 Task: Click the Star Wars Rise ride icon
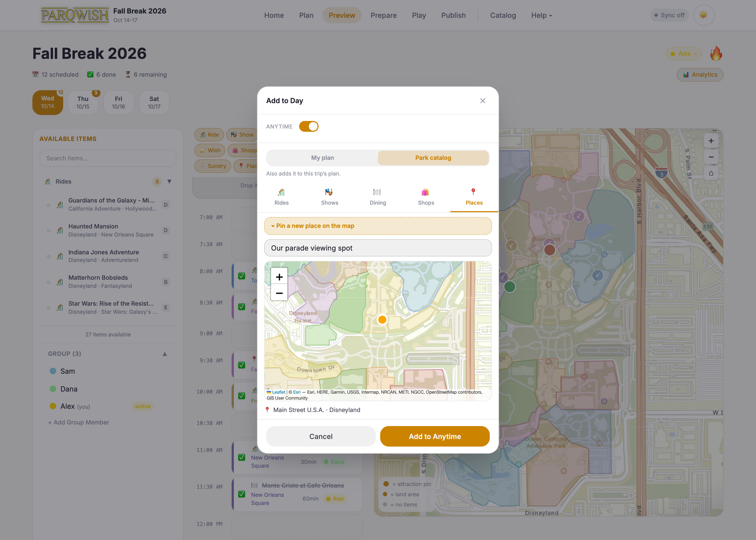pyautogui.click(x=60, y=308)
